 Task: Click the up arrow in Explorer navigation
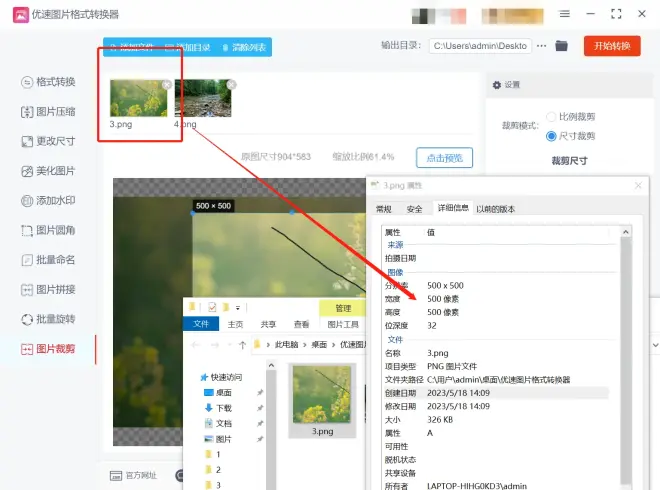pyautogui.click(x=242, y=345)
